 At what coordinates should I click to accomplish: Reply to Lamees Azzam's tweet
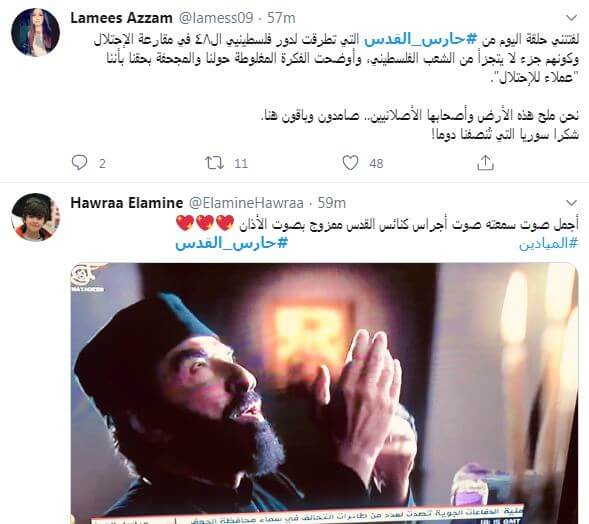click(79, 163)
